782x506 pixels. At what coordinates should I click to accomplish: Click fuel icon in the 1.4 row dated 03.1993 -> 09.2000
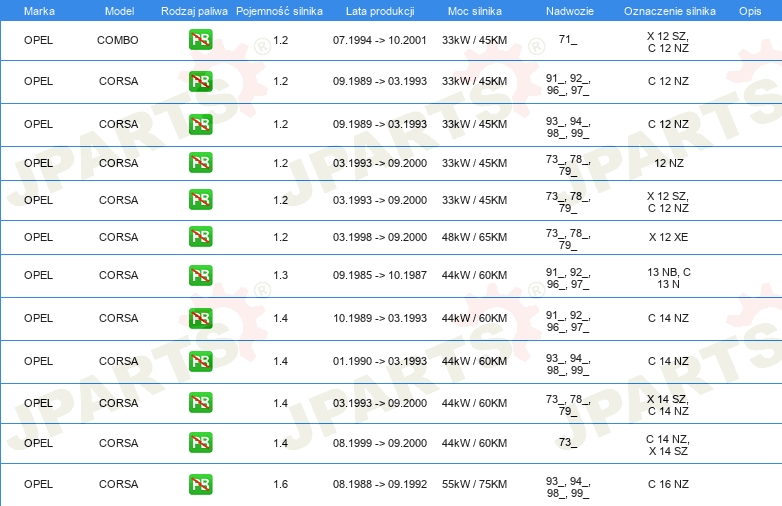pyautogui.click(x=200, y=402)
